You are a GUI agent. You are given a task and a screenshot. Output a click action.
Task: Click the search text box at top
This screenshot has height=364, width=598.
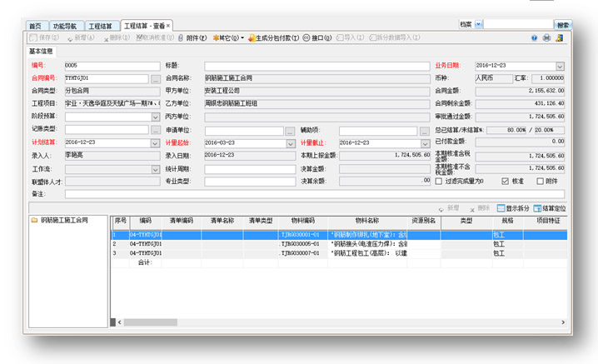[x=518, y=24]
